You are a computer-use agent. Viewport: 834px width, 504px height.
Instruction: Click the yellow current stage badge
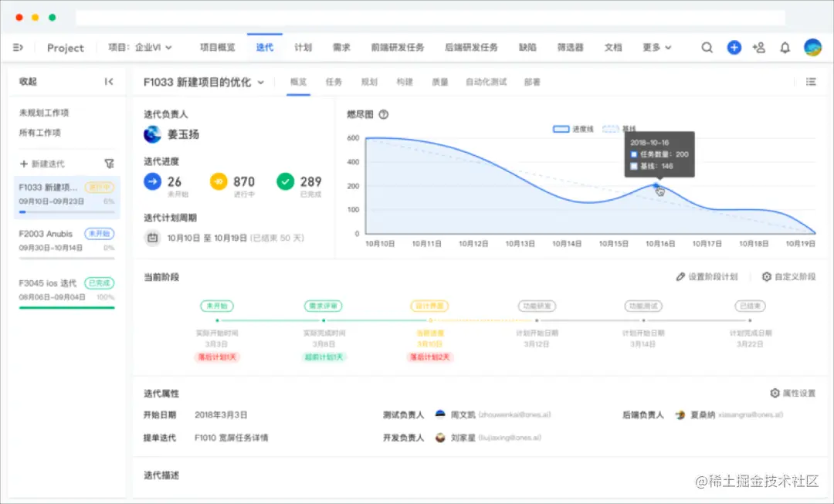tap(430, 306)
